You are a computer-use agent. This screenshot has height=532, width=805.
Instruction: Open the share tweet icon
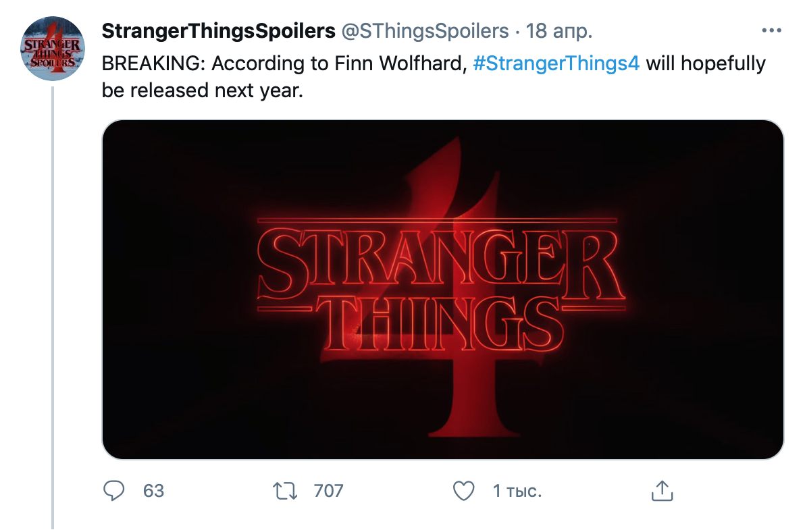663,490
